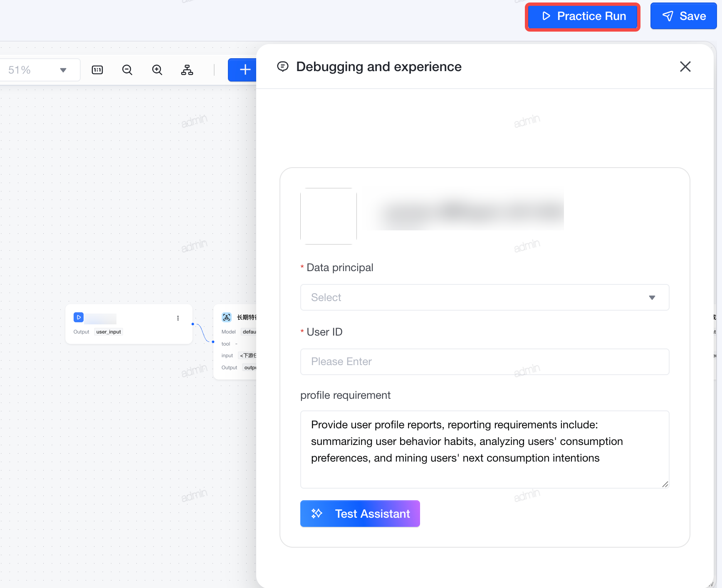
Task: Save the workflow
Action: pyautogui.click(x=684, y=16)
